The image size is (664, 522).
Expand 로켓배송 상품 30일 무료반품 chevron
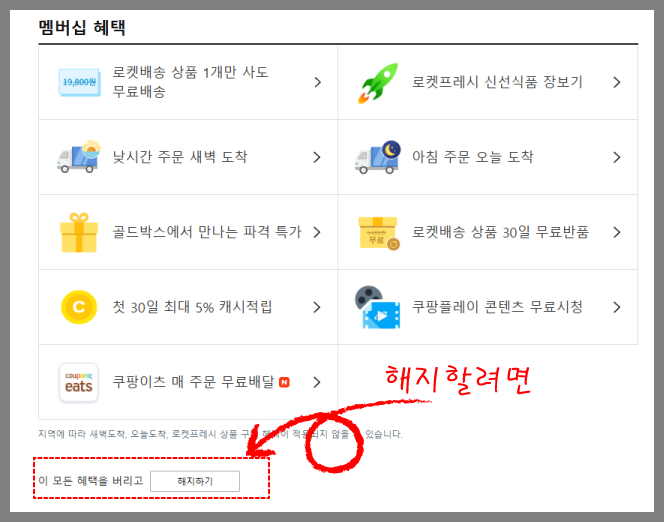tap(617, 232)
